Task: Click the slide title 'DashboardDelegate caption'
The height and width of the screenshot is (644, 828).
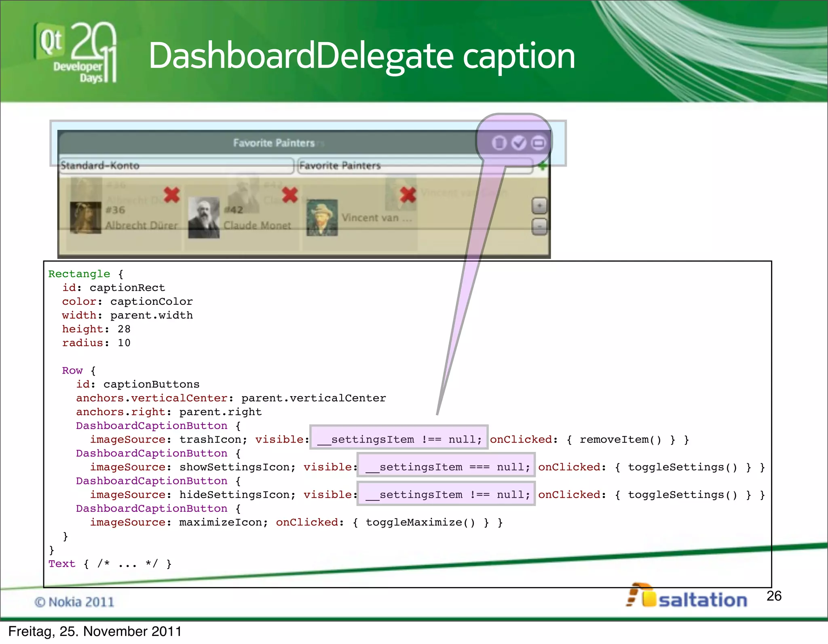Action: click(x=361, y=57)
